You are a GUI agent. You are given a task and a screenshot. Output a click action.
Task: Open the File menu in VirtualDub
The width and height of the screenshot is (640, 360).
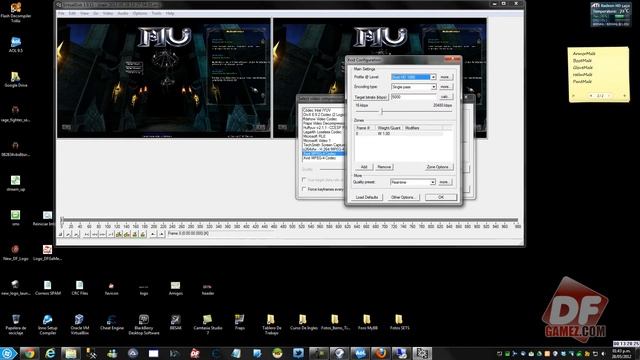click(61, 13)
